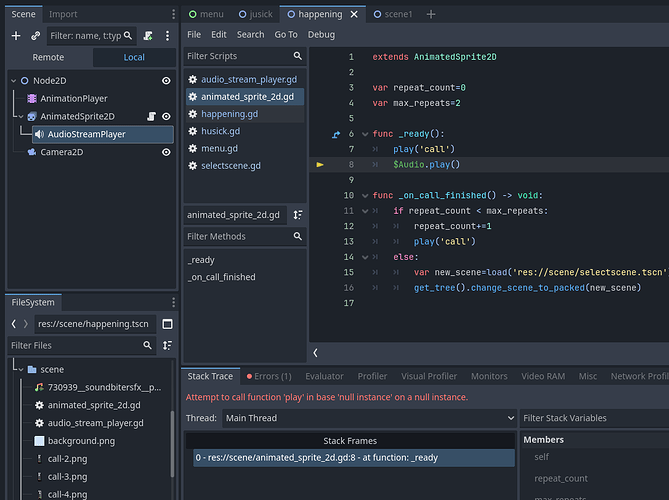Switch scene tree to Local
The width and height of the screenshot is (669, 500).
(134, 57)
